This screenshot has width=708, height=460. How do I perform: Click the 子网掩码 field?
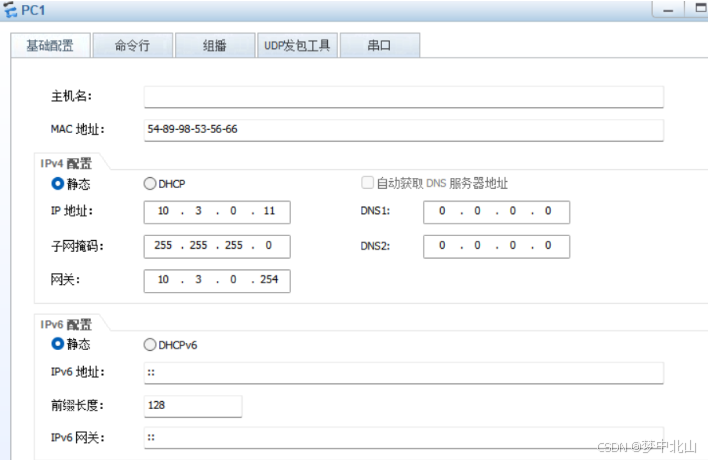[217, 246]
